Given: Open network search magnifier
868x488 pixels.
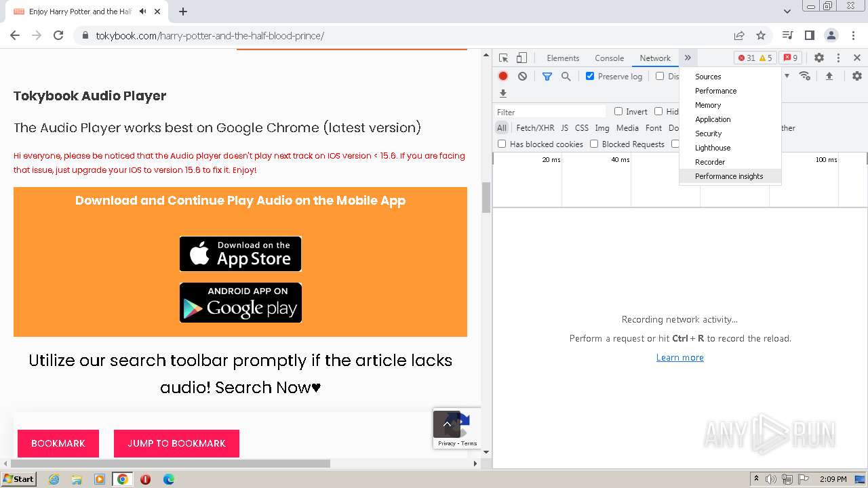Looking at the screenshot, I should coord(566,77).
